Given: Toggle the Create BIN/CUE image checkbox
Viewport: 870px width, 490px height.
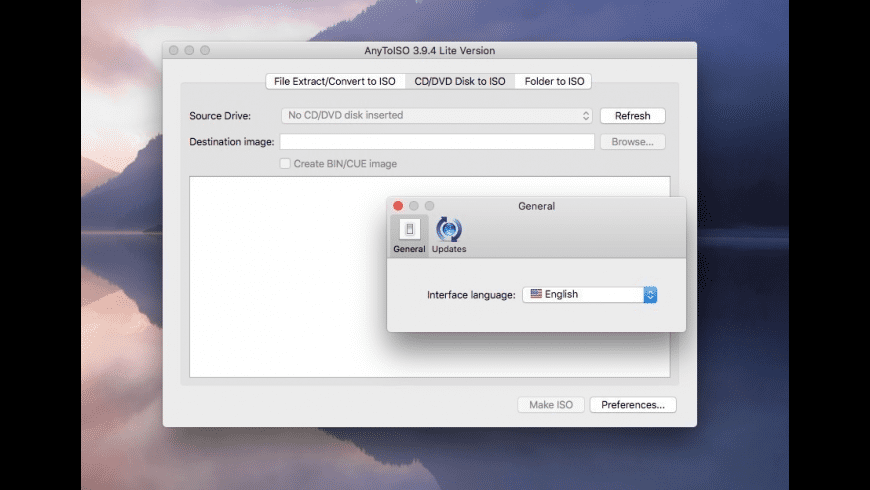Looking at the screenshot, I should [285, 164].
